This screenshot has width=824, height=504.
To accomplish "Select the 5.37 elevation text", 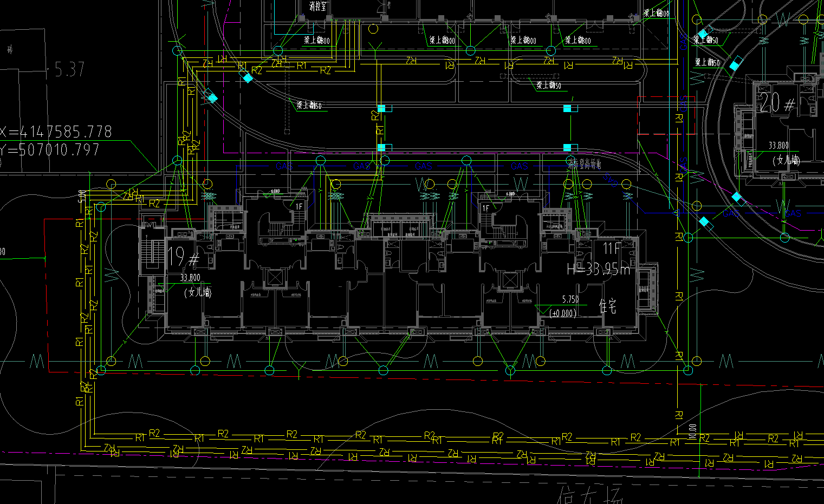I will (x=70, y=69).
